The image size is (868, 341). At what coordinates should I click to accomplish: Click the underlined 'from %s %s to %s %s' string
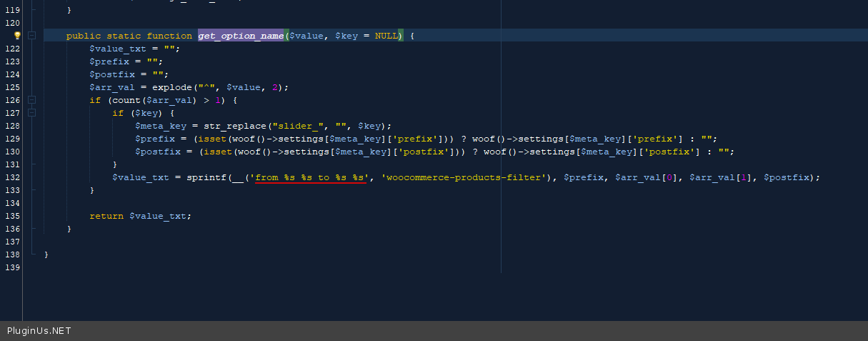[311, 177]
